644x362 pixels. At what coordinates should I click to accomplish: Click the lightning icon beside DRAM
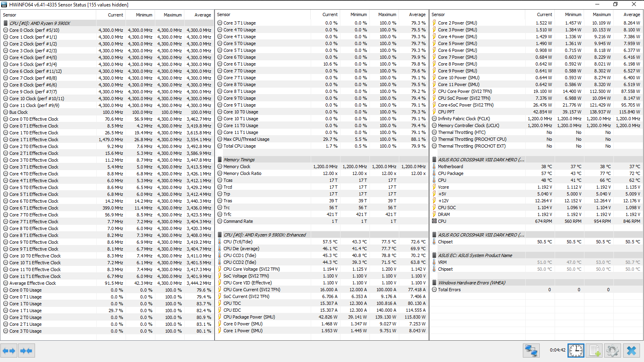pyautogui.click(x=434, y=214)
